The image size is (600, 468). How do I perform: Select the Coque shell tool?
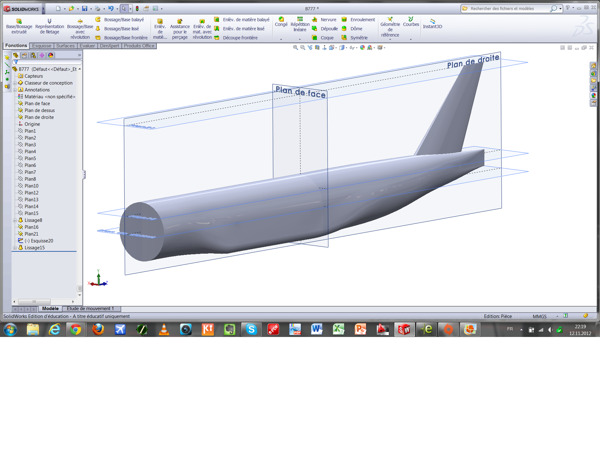[x=323, y=38]
